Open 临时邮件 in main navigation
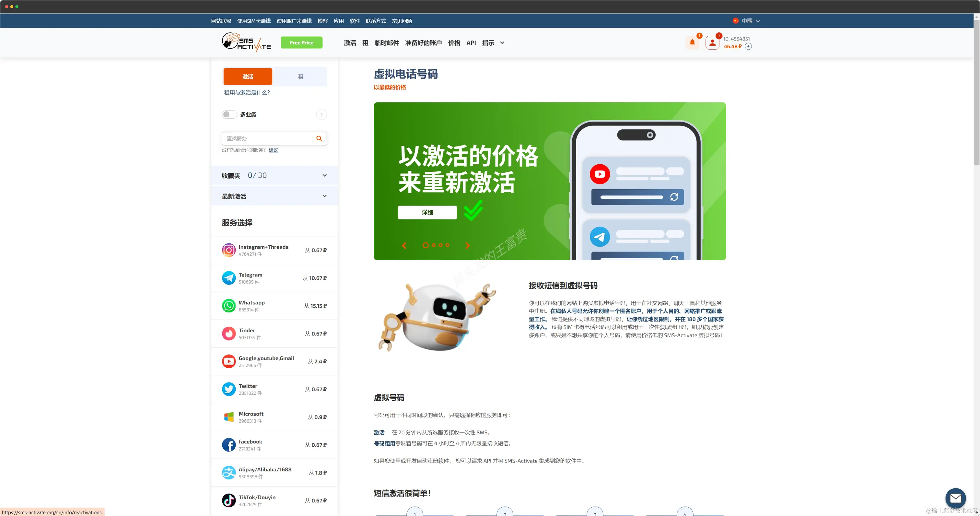The height and width of the screenshot is (516, 980). (x=387, y=42)
